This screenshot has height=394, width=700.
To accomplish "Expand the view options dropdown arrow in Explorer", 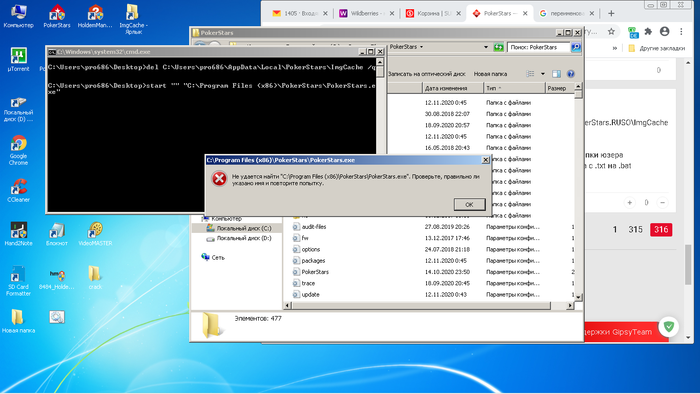I will [x=542, y=74].
